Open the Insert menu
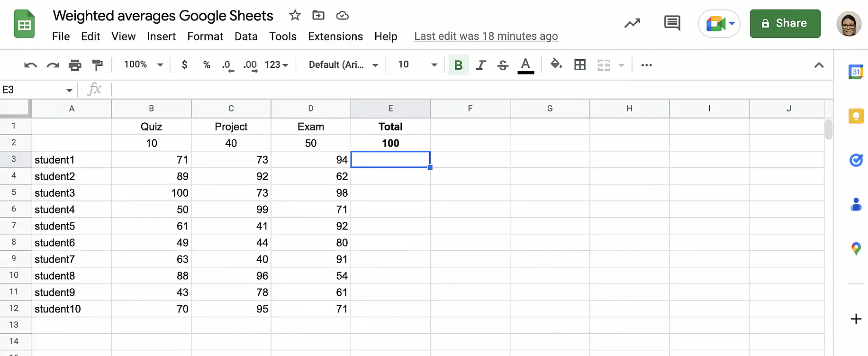868x356 pixels. [x=161, y=37]
